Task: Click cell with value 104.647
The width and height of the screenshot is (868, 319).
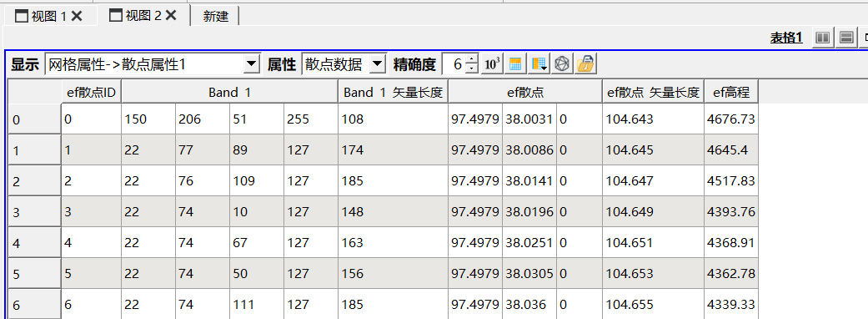Action: (653, 181)
